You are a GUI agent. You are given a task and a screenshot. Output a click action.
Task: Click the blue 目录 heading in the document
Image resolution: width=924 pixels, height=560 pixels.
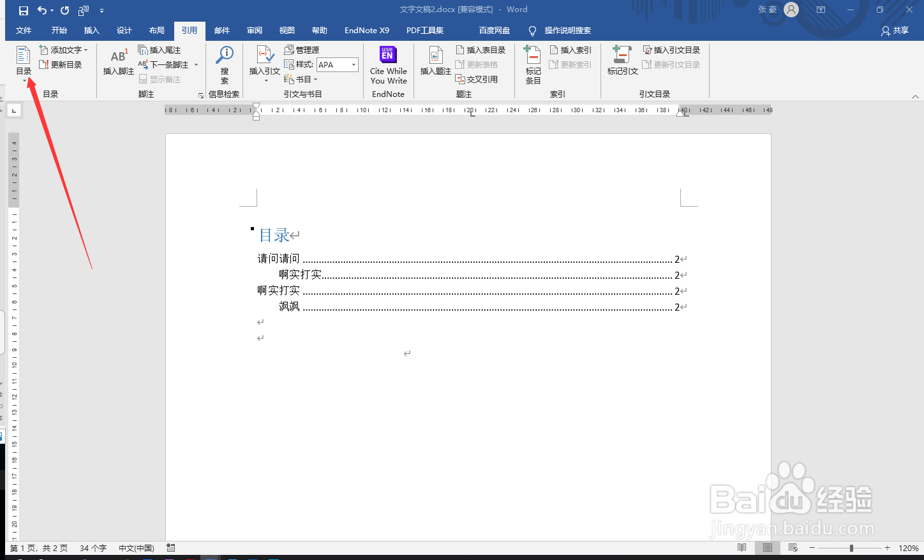[x=274, y=235]
